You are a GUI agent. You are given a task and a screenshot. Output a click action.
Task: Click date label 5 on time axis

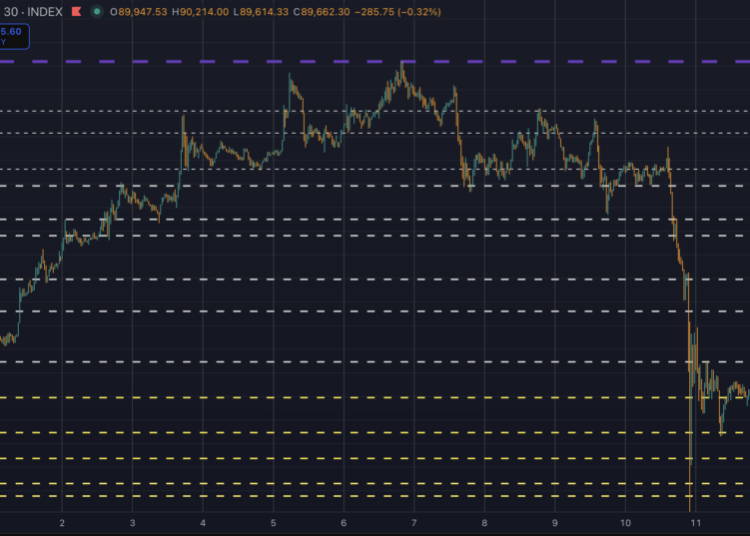click(x=273, y=523)
